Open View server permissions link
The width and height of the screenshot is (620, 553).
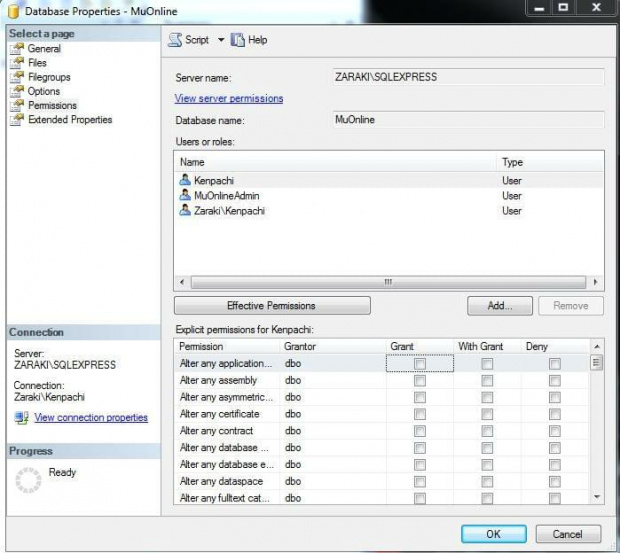tap(228, 99)
